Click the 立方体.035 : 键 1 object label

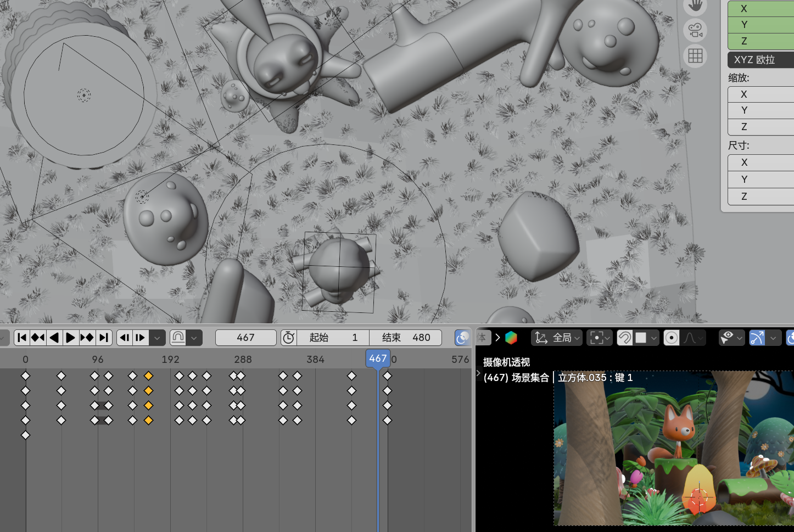[x=595, y=378]
